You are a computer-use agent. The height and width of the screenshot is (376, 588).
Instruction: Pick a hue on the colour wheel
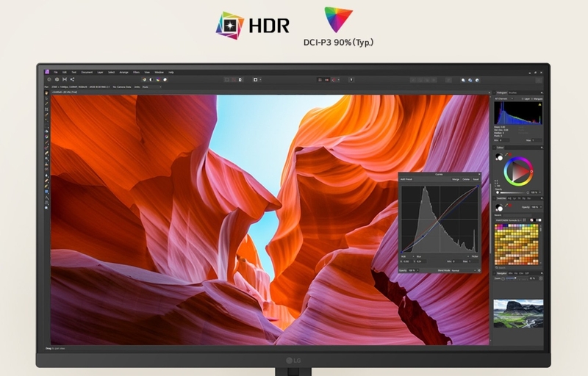(518, 171)
